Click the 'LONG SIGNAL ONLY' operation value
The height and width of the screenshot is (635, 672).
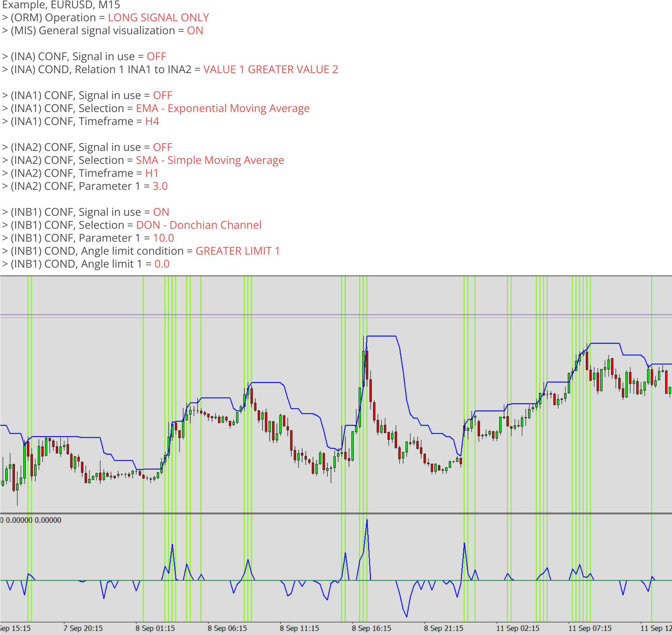(x=158, y=18)
